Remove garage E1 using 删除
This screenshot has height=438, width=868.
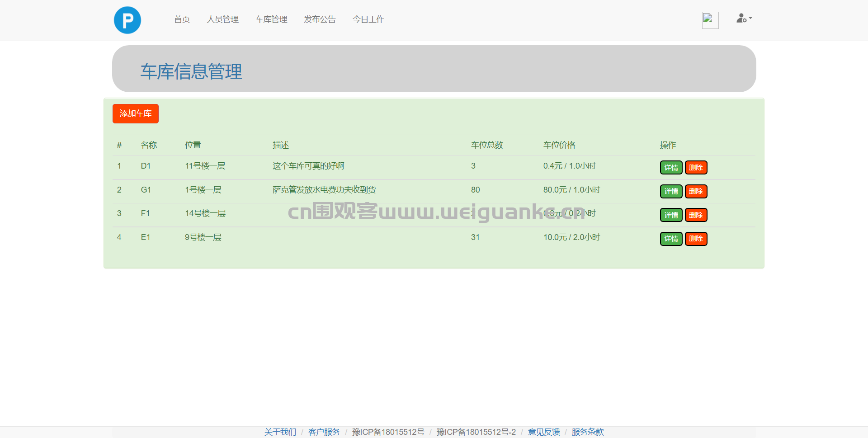tap(696, 239)
